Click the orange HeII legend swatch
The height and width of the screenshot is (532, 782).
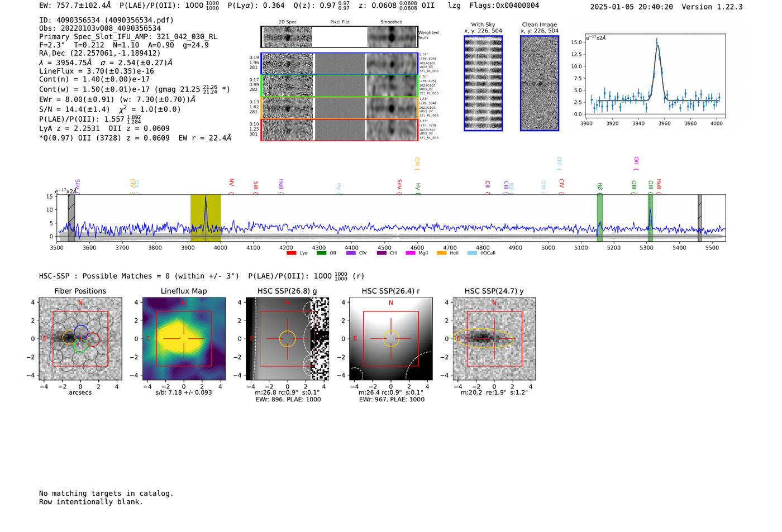pos(441,253)
